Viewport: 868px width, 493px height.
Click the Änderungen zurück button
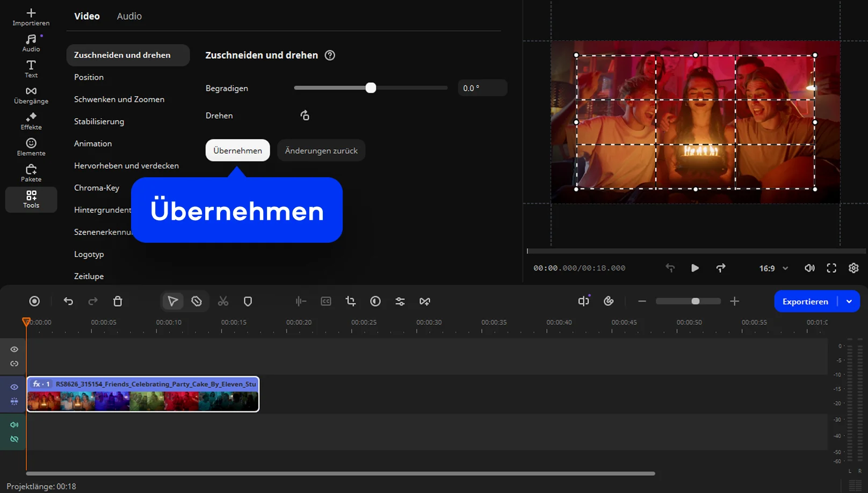click(321, 150)
